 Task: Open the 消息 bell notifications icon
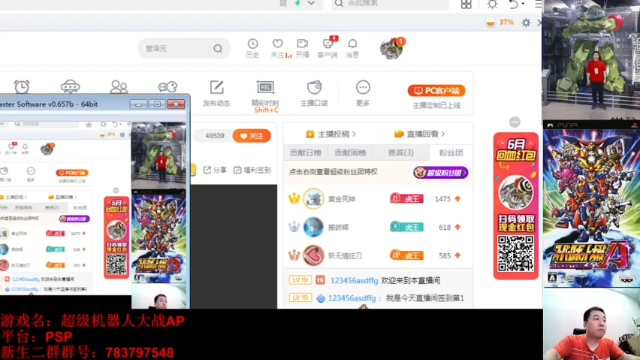coord(352,44)
